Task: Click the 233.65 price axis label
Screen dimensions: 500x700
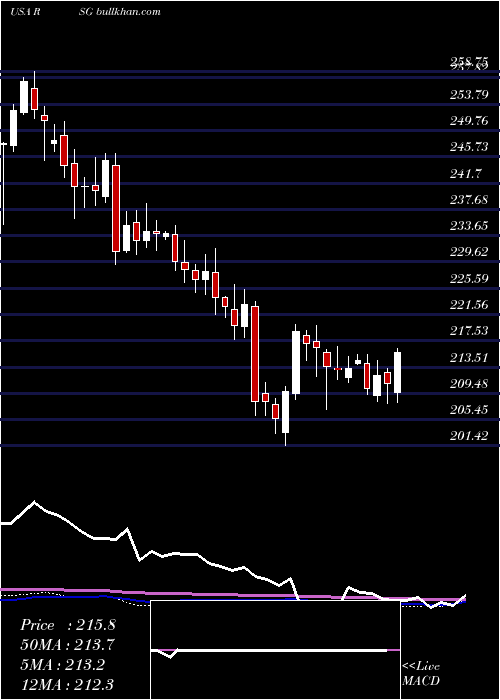Action: pyautogui.click(x=469, y=226)
